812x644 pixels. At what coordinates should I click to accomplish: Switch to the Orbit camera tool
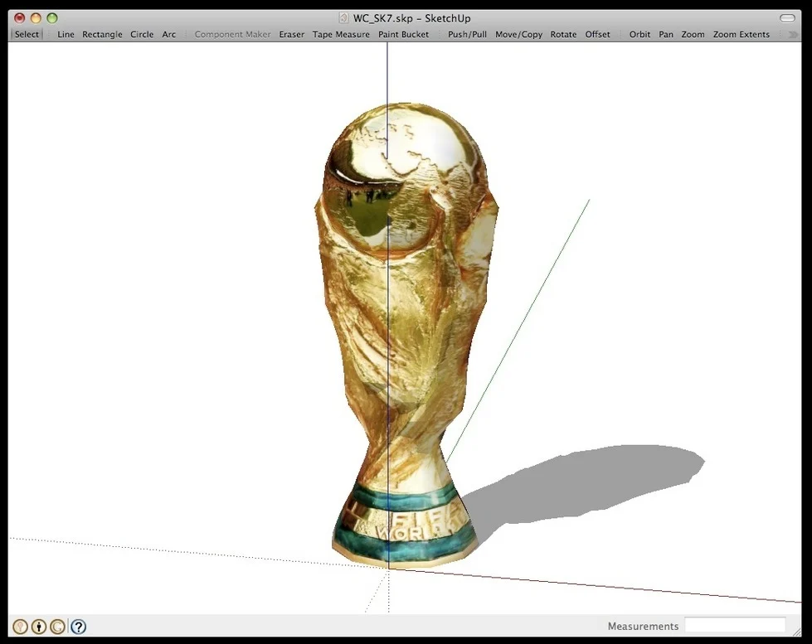point(639,34)
